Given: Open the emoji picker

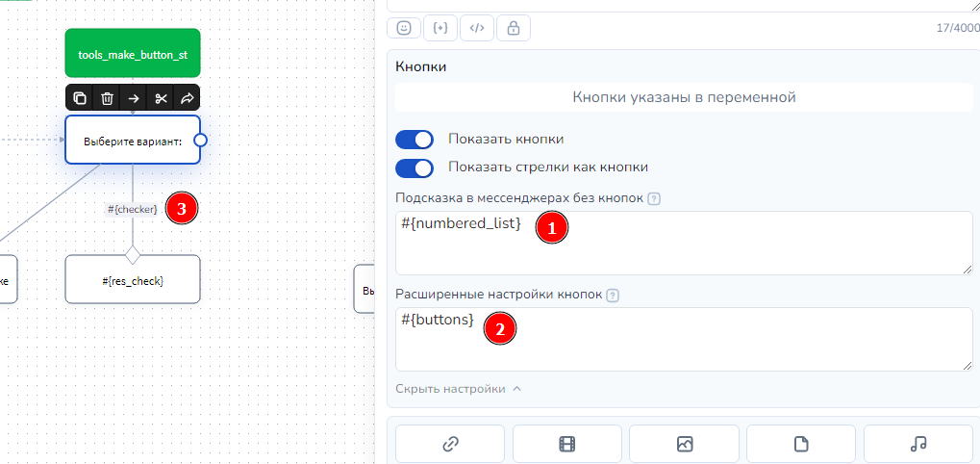Looking at the screenshot, I should (x=404, y=28).
